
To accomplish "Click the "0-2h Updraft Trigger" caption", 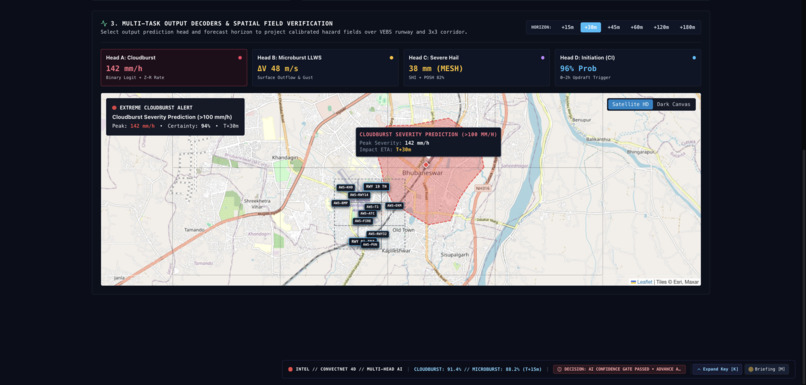I will pyautogui.click(x=585, y=78).
